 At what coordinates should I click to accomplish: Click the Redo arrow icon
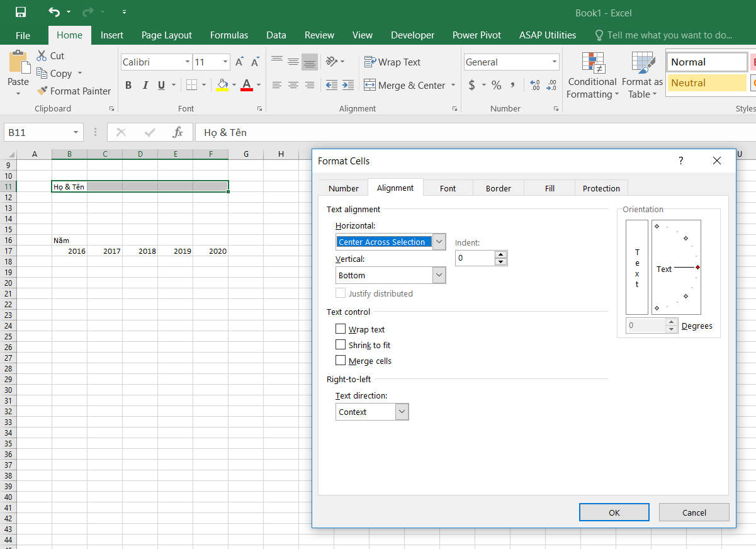click(x=88, y=12)
